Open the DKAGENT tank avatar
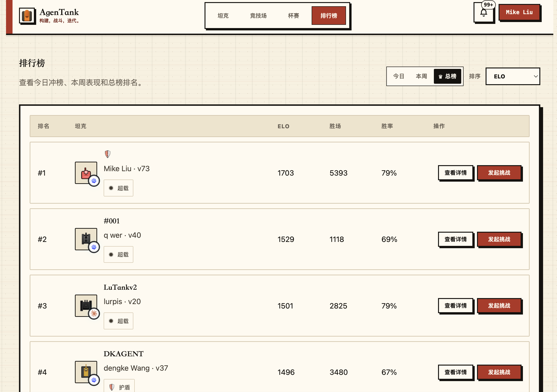Viewport: 557px width, 392px height. [x=86, y=372]
